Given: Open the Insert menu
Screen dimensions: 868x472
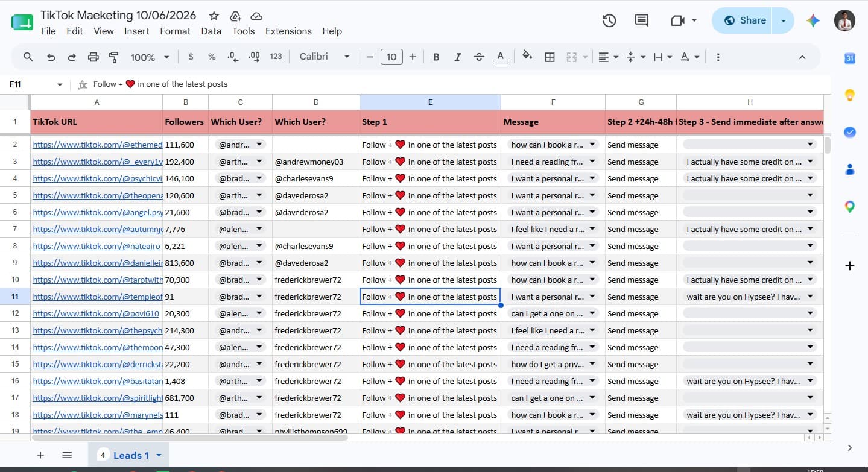Looking at the screenshot, I should point(137,31).
